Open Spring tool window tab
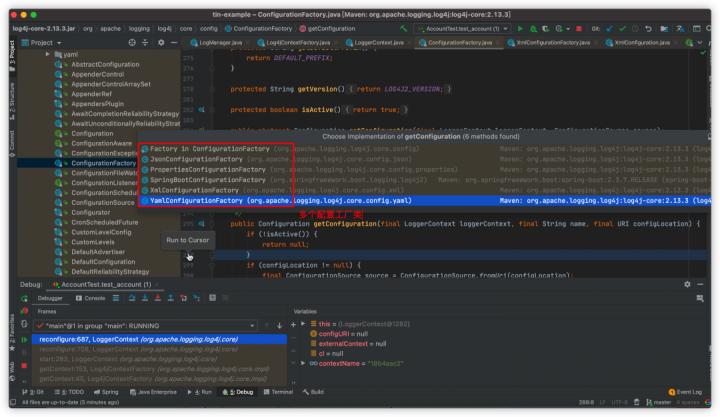The image size is (720, 417). coord(106,392)
